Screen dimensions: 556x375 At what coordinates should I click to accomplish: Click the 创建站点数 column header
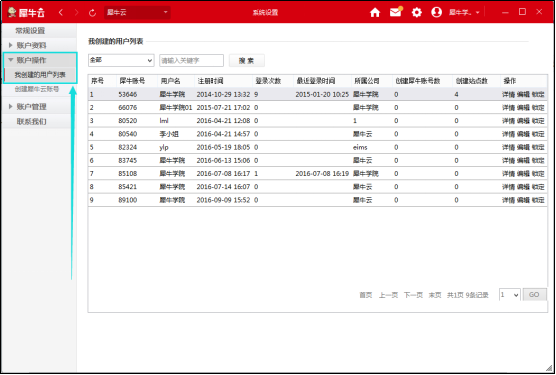[x=472, y=81]
